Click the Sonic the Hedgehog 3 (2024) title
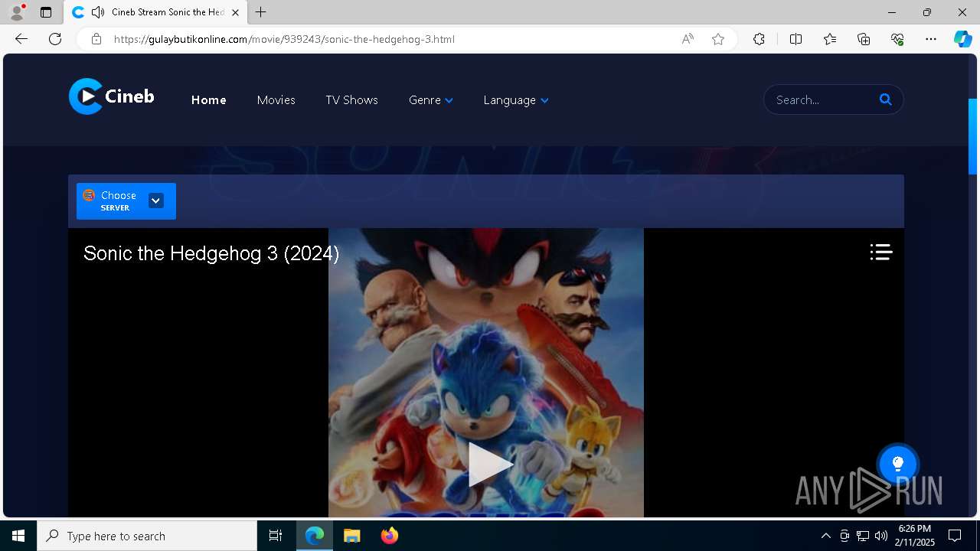Viewport: 980px width, 551px height. pyautogui.click(x=211, y=253)
